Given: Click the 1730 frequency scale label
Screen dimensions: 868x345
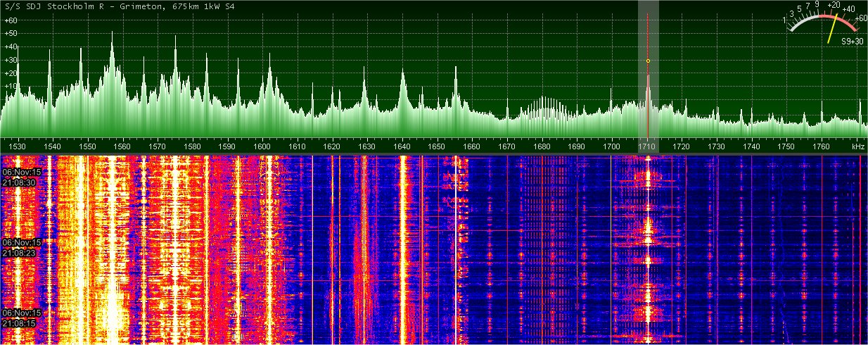Looking at the screenshot, I should click(x=716, y=146).
